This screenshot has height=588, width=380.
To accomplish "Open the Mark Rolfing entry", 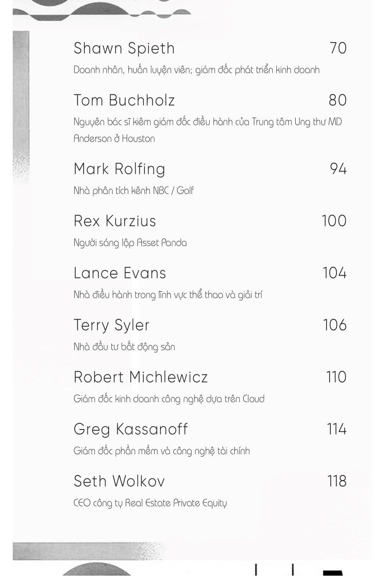I will click(119, 169).
